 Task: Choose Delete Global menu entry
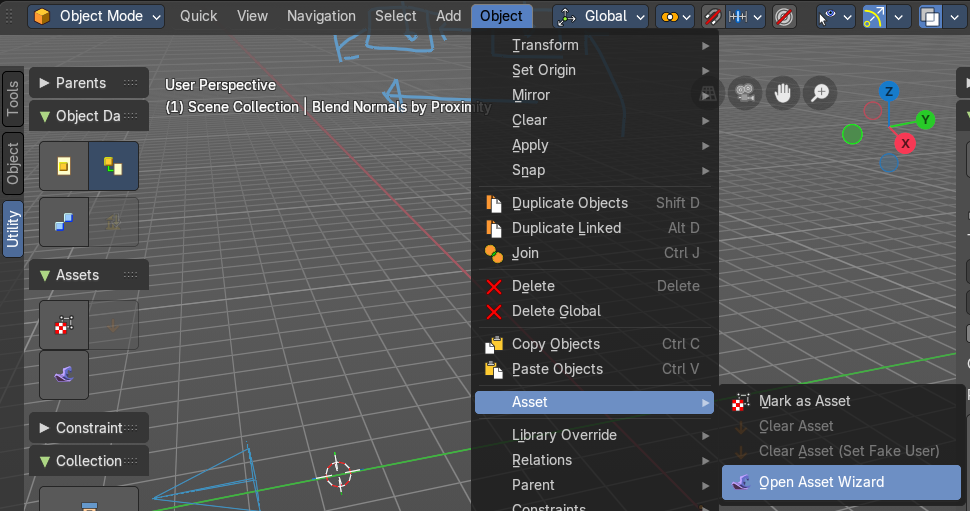click(594, 311)
